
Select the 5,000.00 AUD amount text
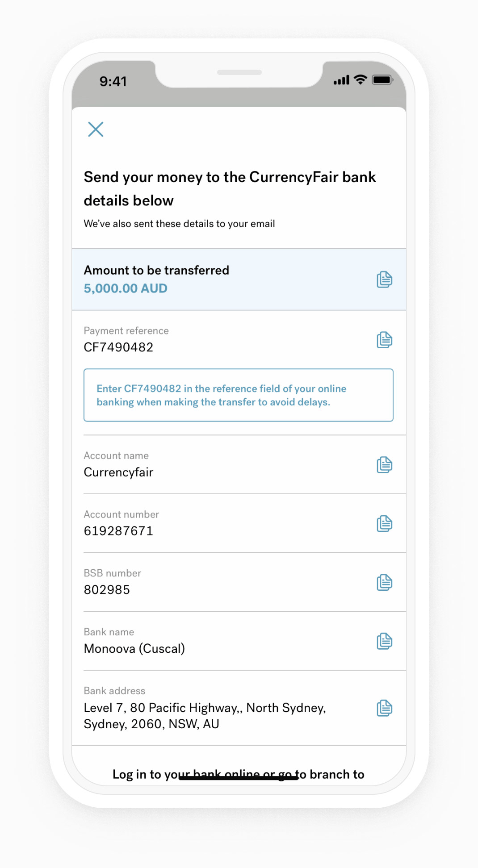pos(126,288)
